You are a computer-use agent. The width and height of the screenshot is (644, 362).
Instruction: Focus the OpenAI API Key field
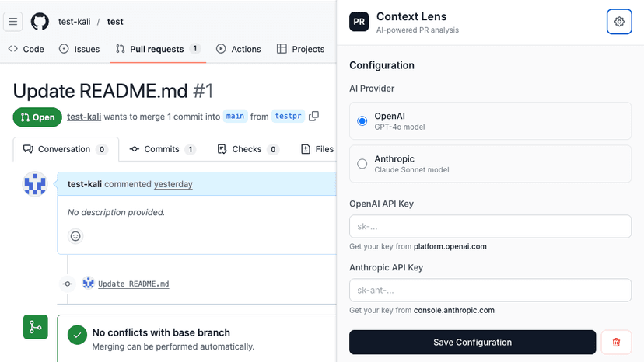490,227
